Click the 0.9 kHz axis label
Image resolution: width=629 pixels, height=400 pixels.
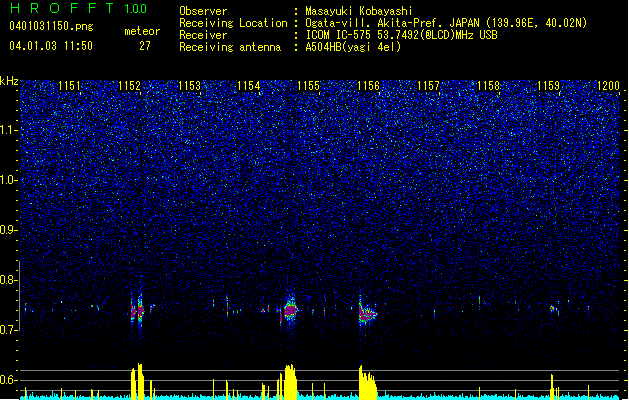9,230
